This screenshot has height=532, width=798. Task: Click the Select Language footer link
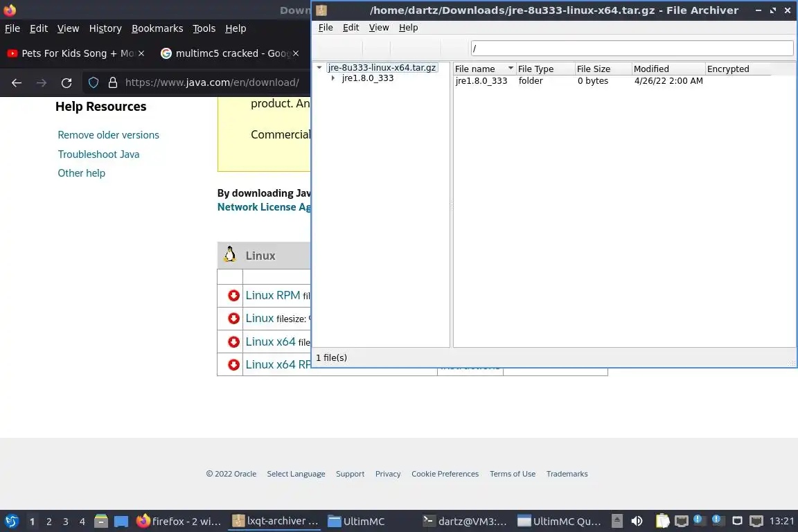click(296, 474)
